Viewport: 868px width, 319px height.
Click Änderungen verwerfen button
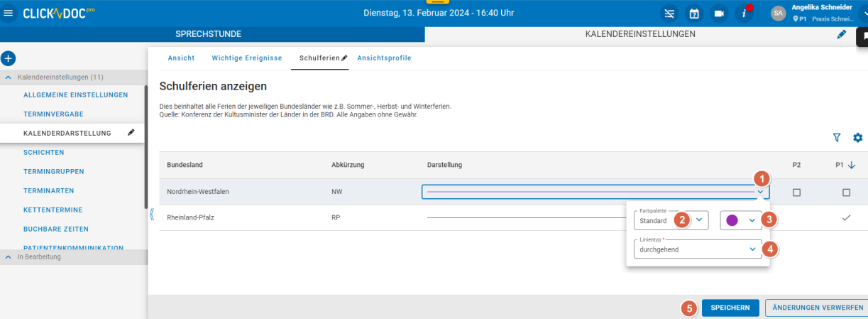[818, 308]
